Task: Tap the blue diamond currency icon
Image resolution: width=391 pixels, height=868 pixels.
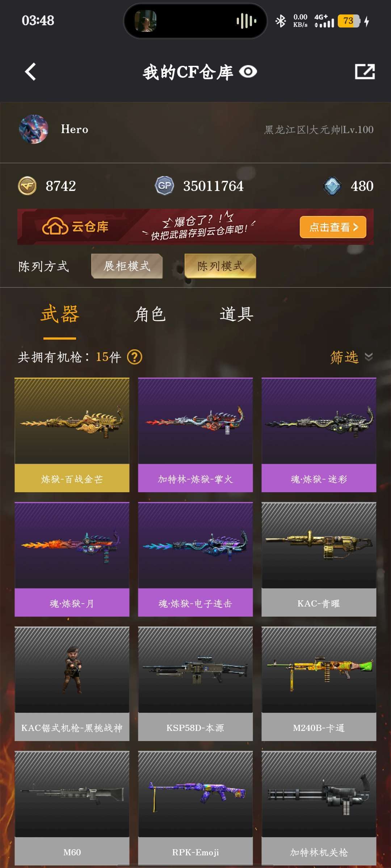Action: 332,186
